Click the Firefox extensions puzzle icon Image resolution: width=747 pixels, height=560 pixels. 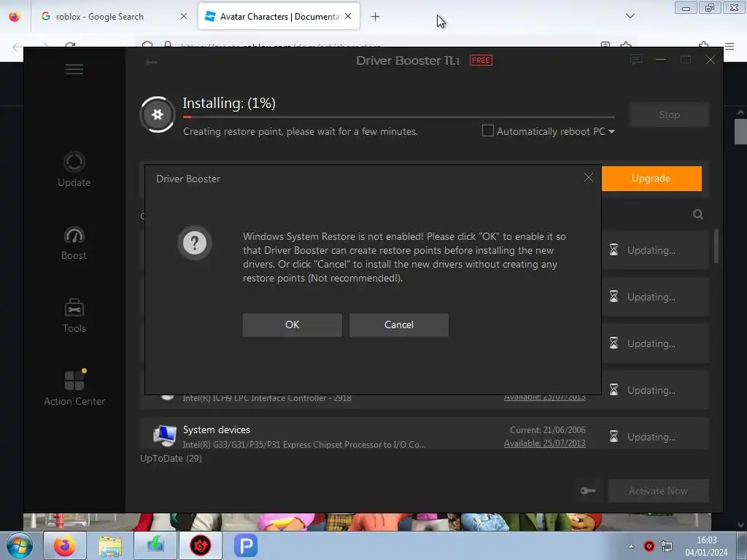point(703,45)
